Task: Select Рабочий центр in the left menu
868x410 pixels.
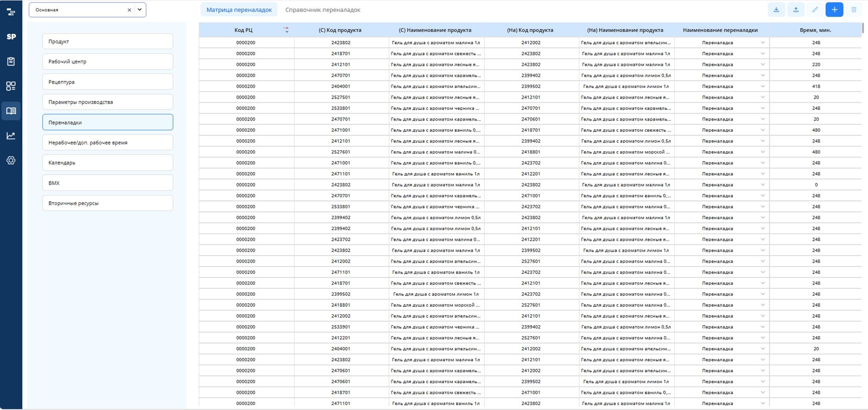Action: tap(108, 62)
